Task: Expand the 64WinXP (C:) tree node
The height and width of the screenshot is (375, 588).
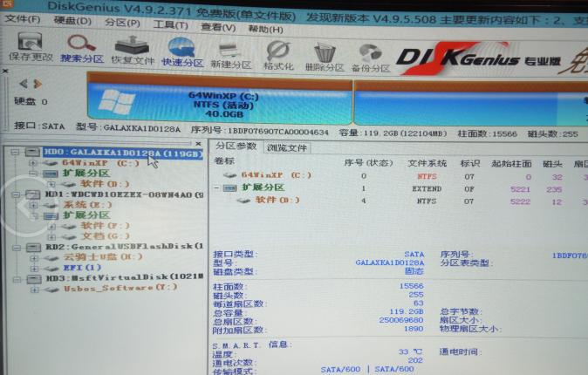Action: coord(33,163)
